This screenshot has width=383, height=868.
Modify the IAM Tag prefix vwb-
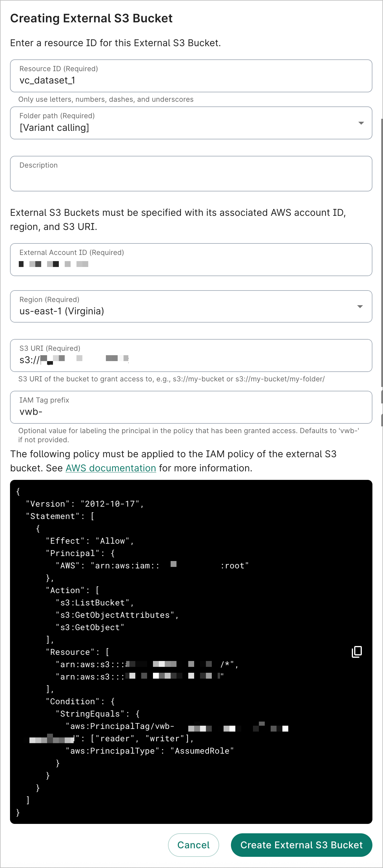pos(191,412)
